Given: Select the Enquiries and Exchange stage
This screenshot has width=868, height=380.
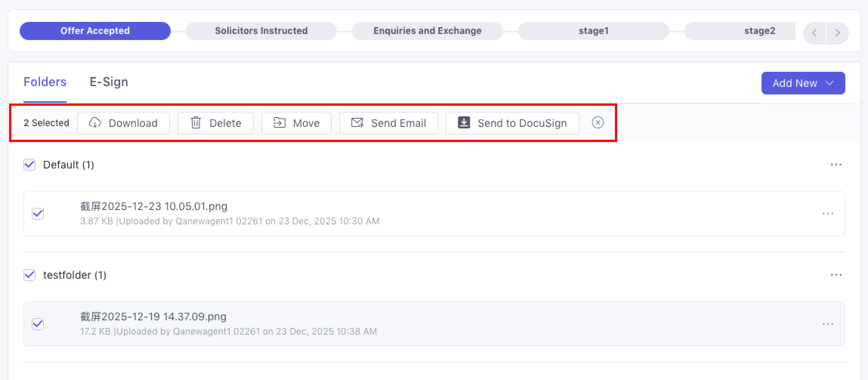Looking at the screenshot, I should [x=427, y=31].
